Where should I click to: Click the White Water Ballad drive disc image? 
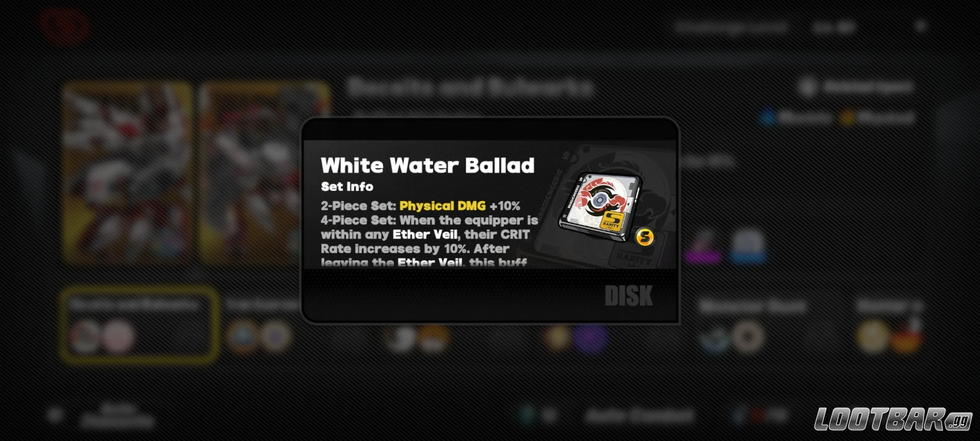pyautogui.click(x=600, y=207)
